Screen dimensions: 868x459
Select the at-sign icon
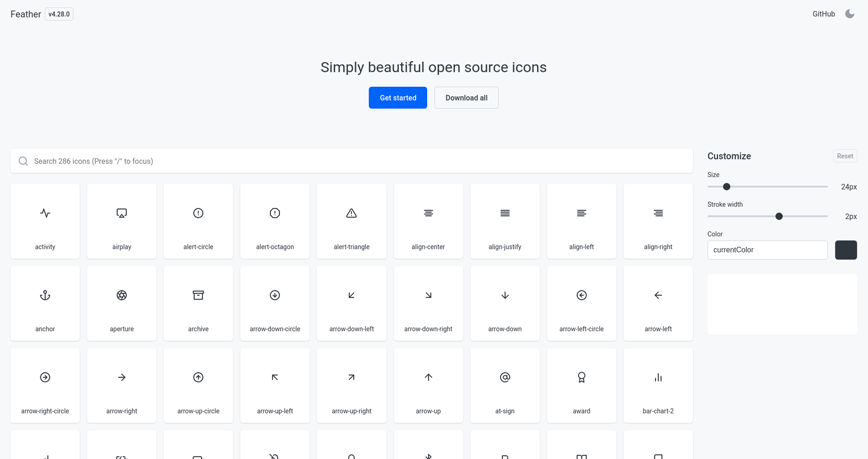pos(505,385)
